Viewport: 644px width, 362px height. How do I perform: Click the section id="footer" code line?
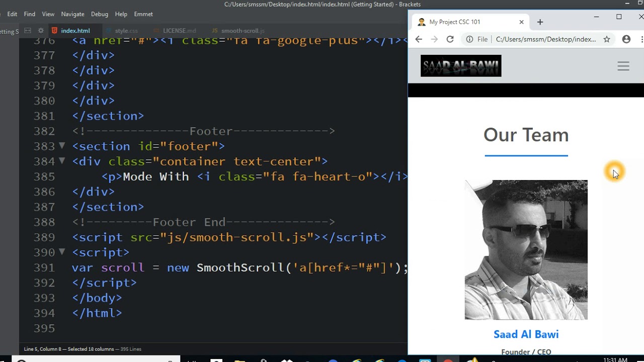coord(148,146)
